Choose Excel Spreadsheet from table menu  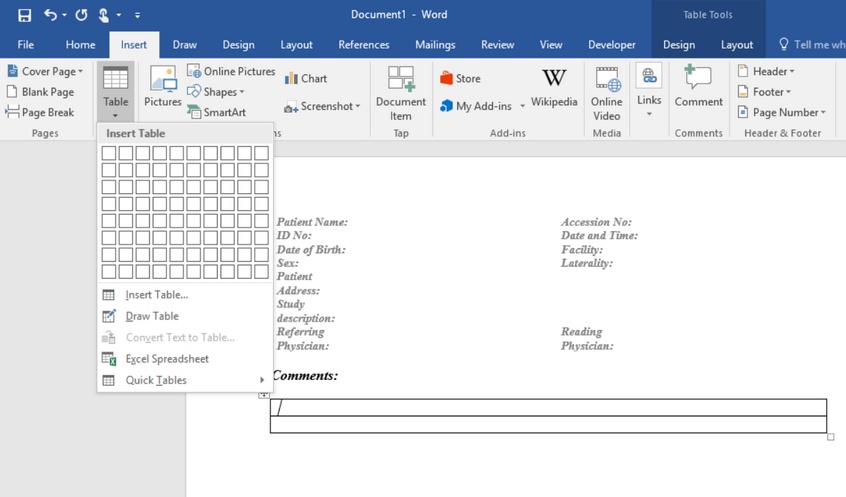[x=166, y=358]
